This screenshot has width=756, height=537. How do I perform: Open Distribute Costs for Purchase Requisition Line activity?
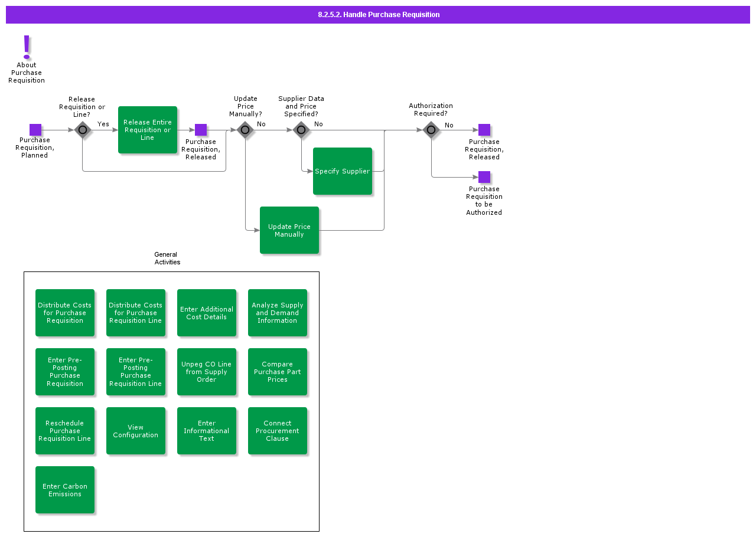point(136,313)
